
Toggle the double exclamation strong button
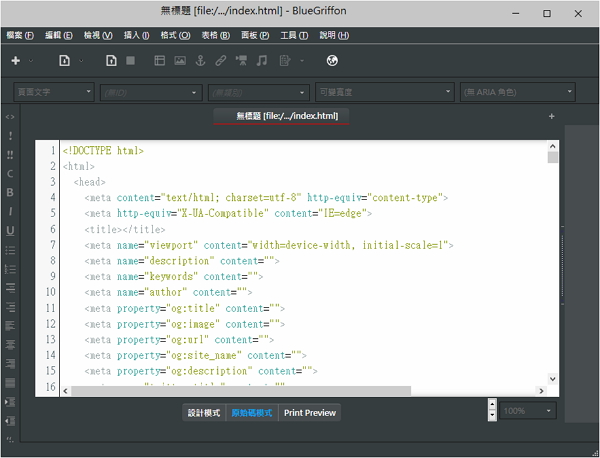[10, 155]
